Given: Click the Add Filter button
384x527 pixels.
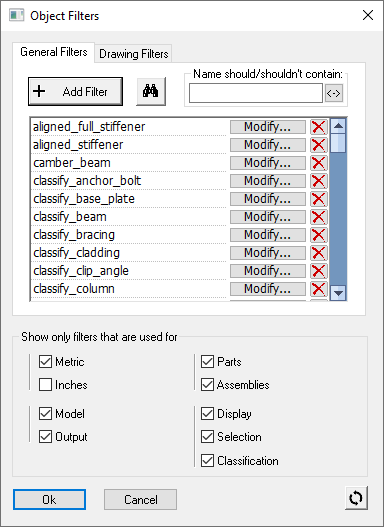Looking at the screenshot, I should [x=75, y=91].
